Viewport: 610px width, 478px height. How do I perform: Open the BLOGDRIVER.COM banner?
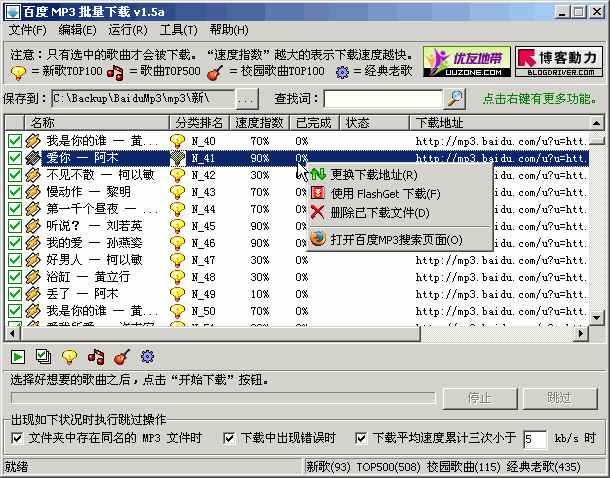tap(559, 61)
